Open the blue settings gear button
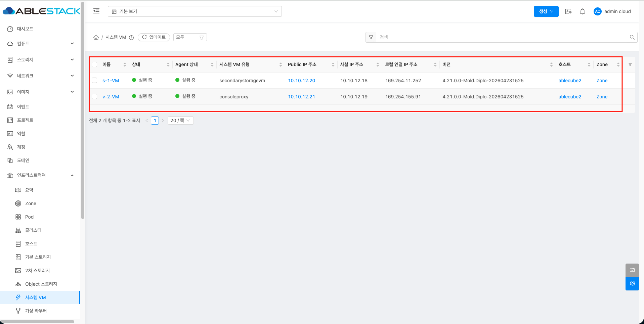 tap(632, 283)
